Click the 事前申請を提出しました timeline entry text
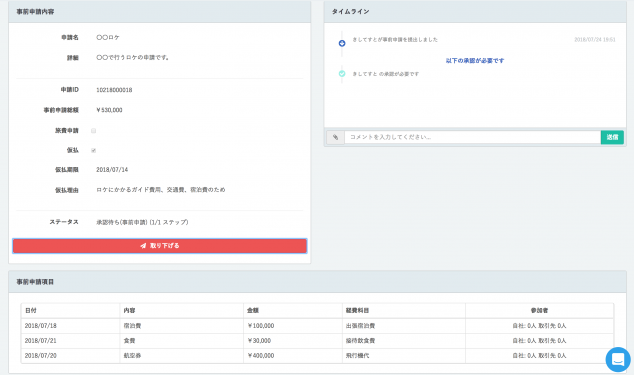The width and height of the screenshot is (634, 375). tap(395, 40)
